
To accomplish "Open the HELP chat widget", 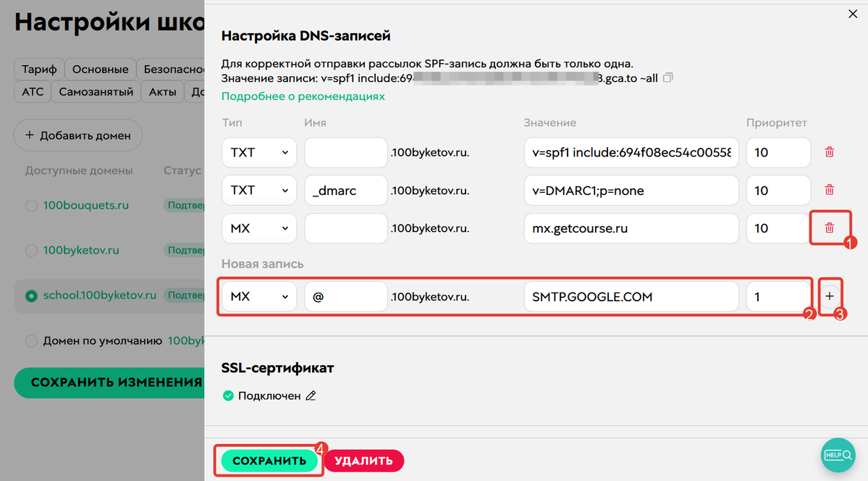I will coord(838,455).
